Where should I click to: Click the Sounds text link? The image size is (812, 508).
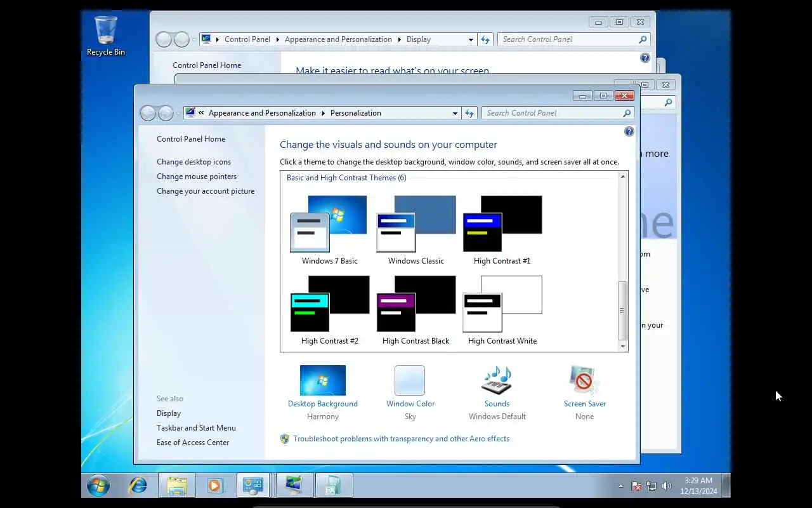click(497, 404)
